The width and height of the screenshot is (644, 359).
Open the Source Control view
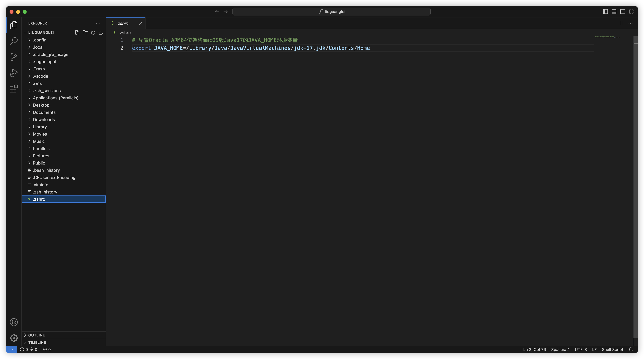[x=14, y=57]
